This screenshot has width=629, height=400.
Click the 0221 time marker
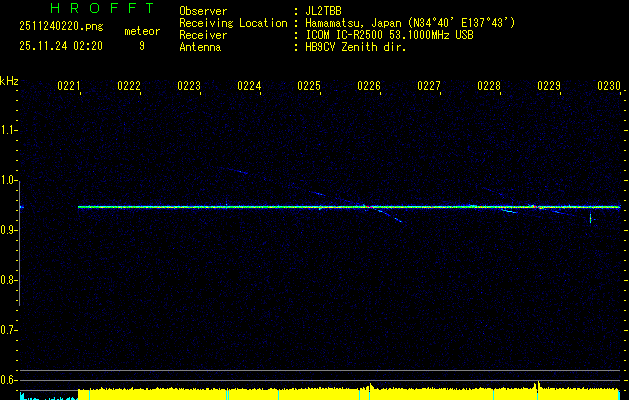click(x=69, y=87)
